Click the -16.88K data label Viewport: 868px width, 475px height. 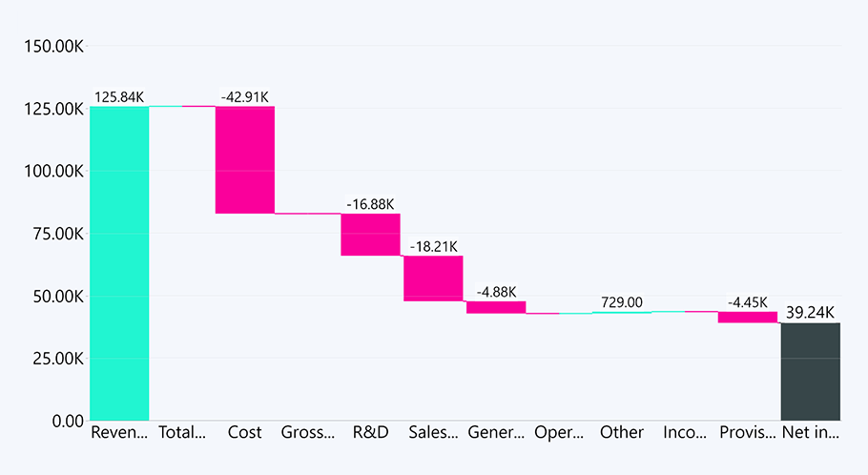(370, 204)
